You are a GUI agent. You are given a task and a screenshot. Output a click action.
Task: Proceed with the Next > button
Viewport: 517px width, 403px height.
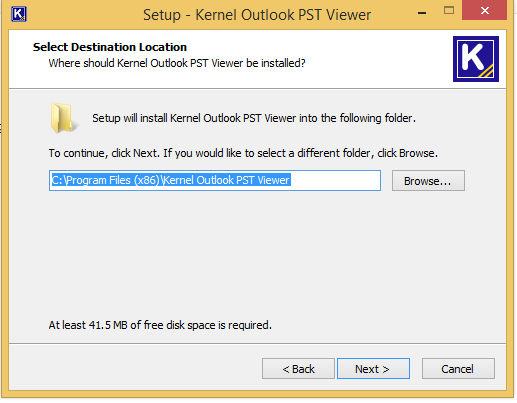point(373,369)
